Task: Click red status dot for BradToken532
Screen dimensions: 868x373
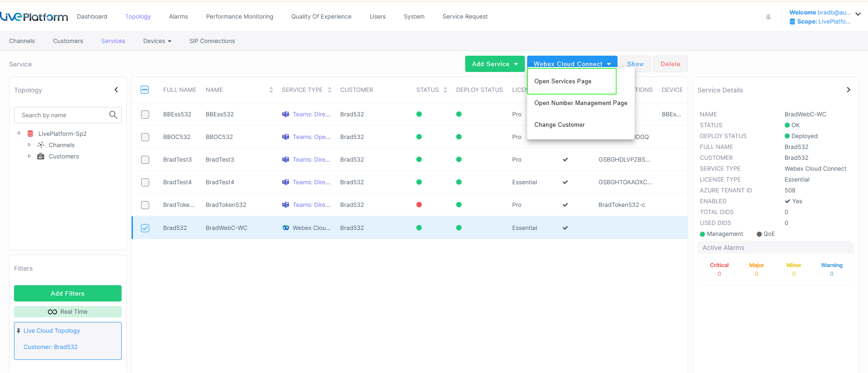Action: [x=419, y=205]
